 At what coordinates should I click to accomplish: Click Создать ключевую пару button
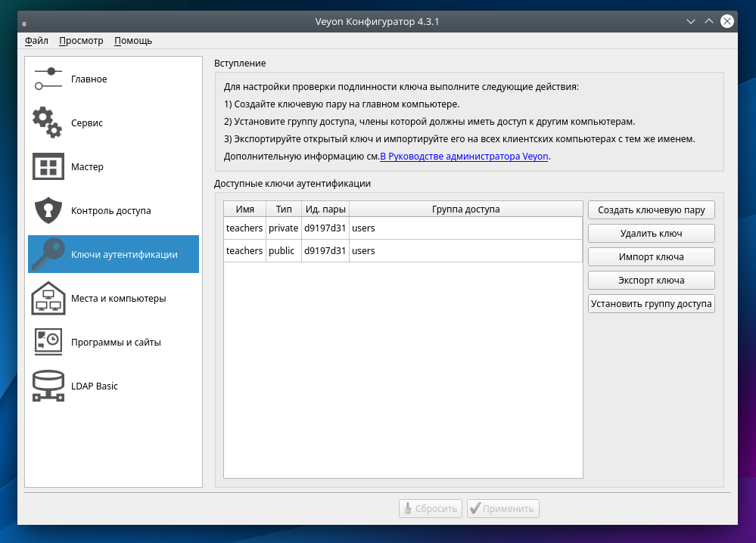click(652, 210)
